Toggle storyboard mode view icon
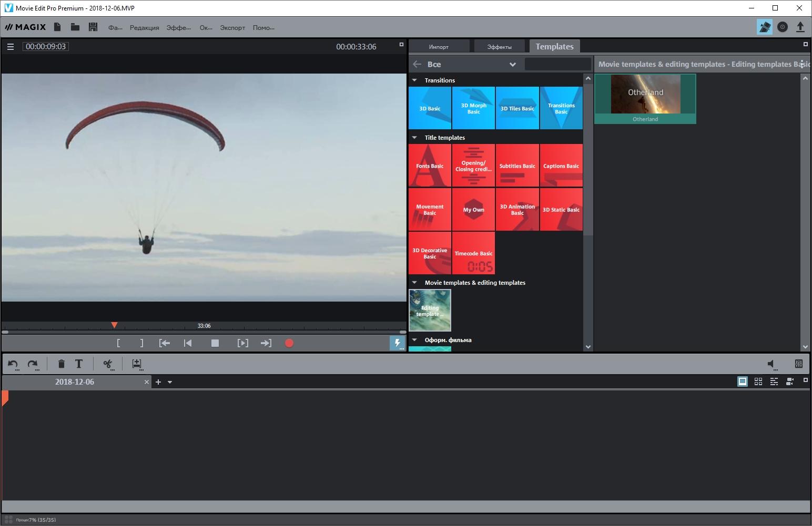This screenshot has height=526, width=812. coord(742,381)
